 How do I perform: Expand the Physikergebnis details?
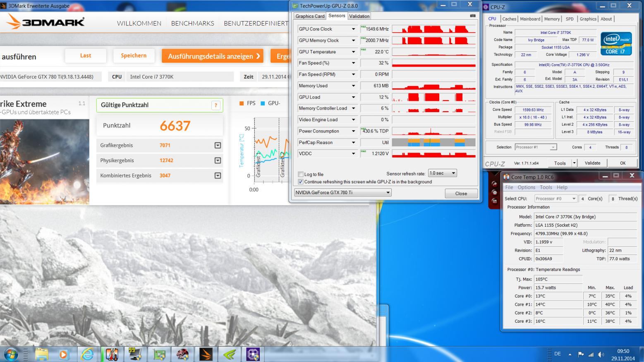[x=218, y=160]
